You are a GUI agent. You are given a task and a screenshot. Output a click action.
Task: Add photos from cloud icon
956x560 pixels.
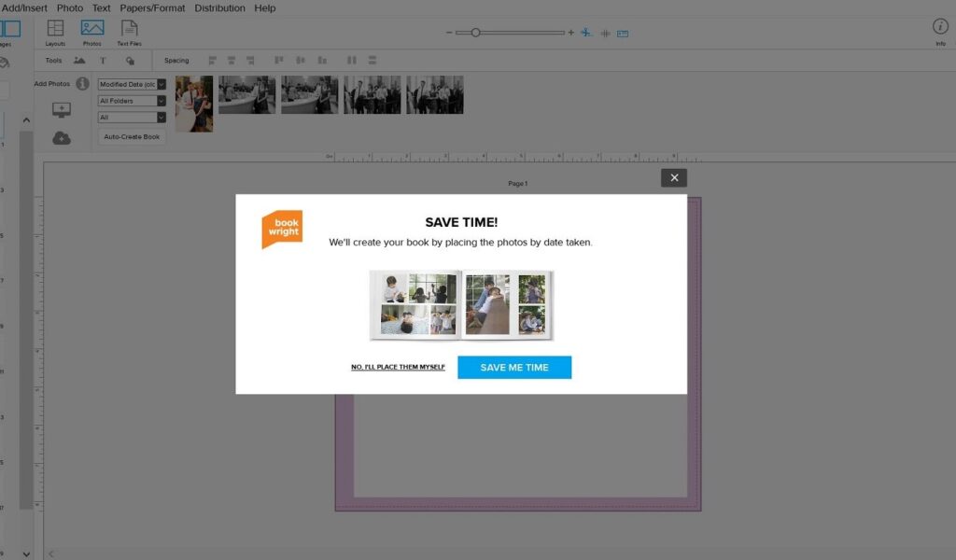pyautogui.click(x=62, y=138)
